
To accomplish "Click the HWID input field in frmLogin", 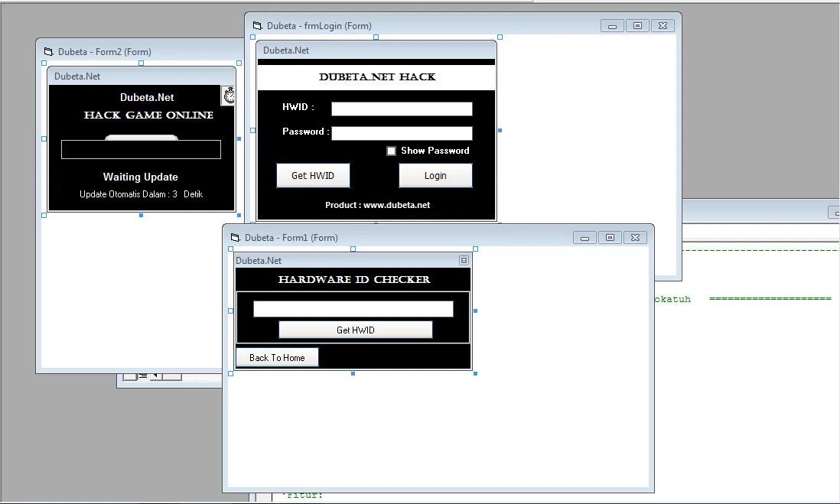I will pyautogui.click(x=402, y=109).
